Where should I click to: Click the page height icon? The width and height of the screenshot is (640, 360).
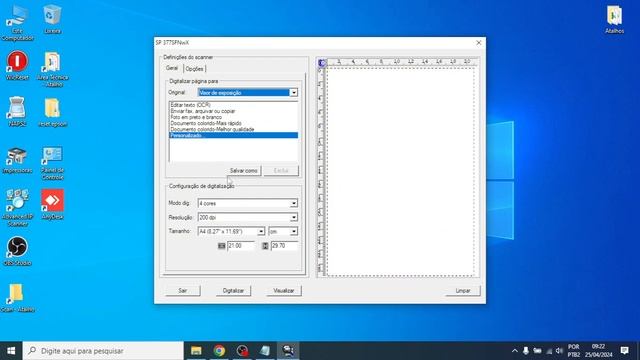click(265, 246)
